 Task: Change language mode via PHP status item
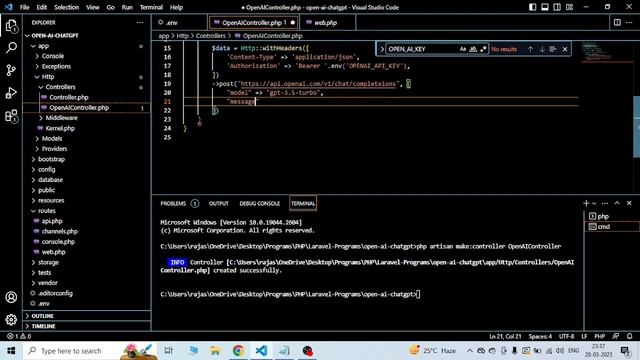tap(600, 336)
